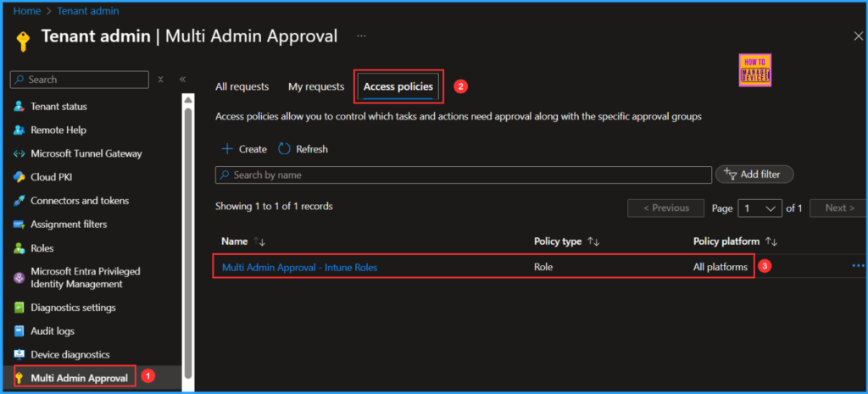
Task: Click the Assignment filters icon
Action: [x=19, y=225]
